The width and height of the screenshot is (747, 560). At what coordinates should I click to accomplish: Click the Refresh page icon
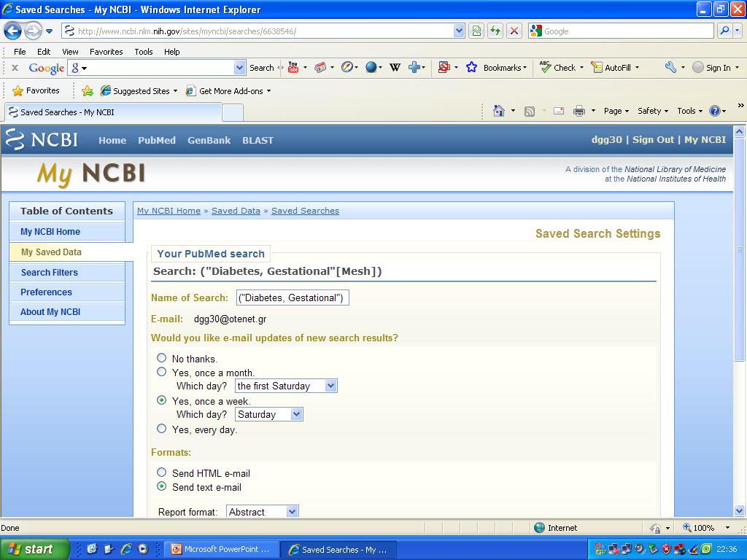pyautogui.click(x=495, y=31)
